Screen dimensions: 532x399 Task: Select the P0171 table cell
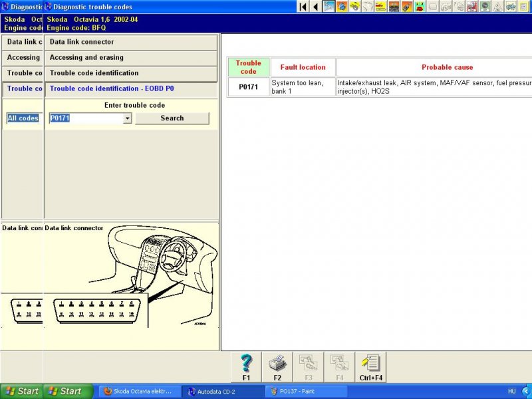248,87
